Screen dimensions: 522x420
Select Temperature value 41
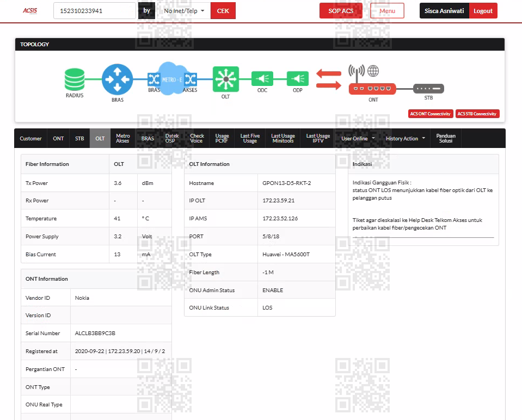(117, 218)
